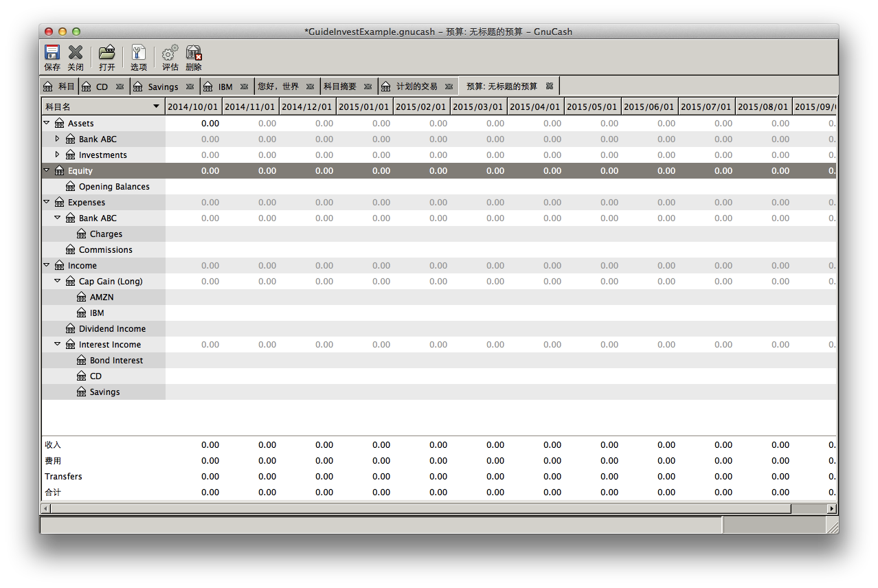Close the Savings tab with its X
Screen dimensions: 878x588
point(189,87)
